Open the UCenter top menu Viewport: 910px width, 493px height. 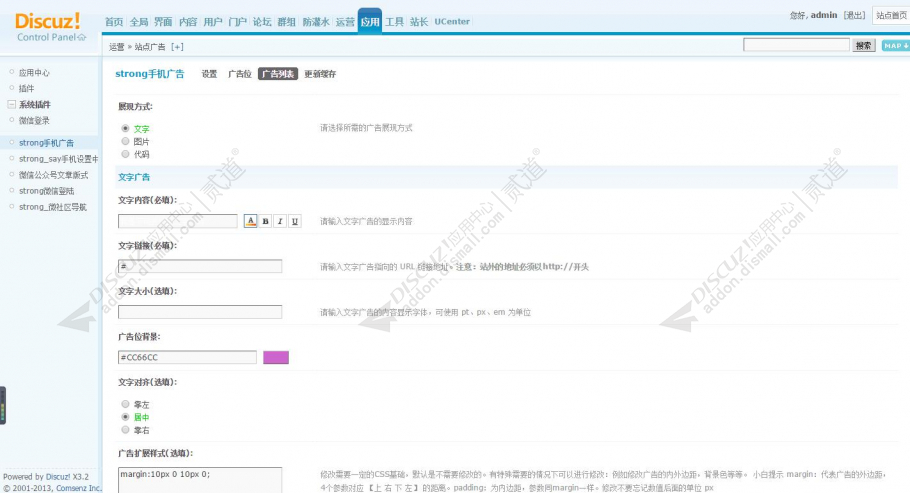pos(452,22)
